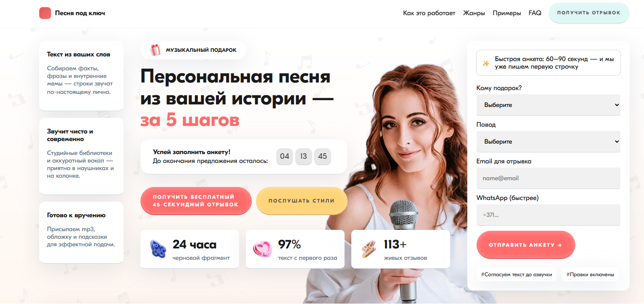Image resolution: width=644 pixels, height=304 pixels.
Task: Click Получить бесплатный 45-секундный отрывок button
Action: pos(196,201)
